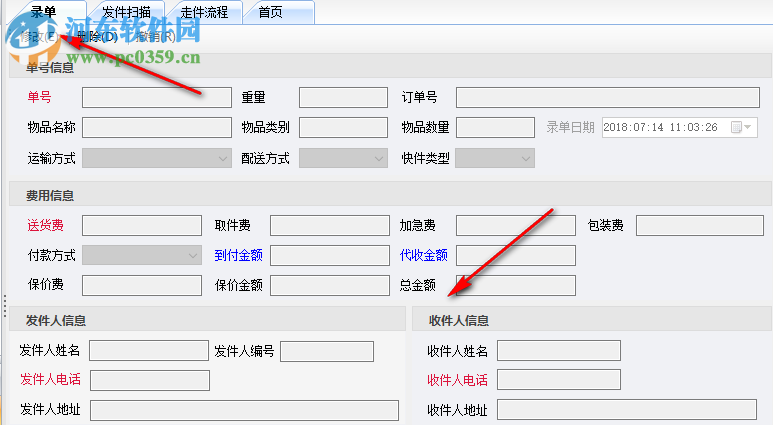This screenshot has height=425, width=773.
Task: Click the 发件人姓名 input field
Action: click(149, 351)
